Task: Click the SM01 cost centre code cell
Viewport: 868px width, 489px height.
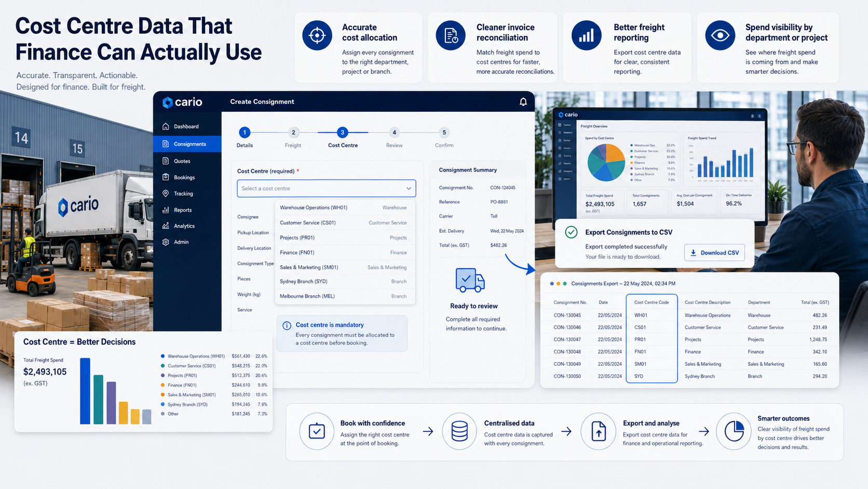Action: 640,364
